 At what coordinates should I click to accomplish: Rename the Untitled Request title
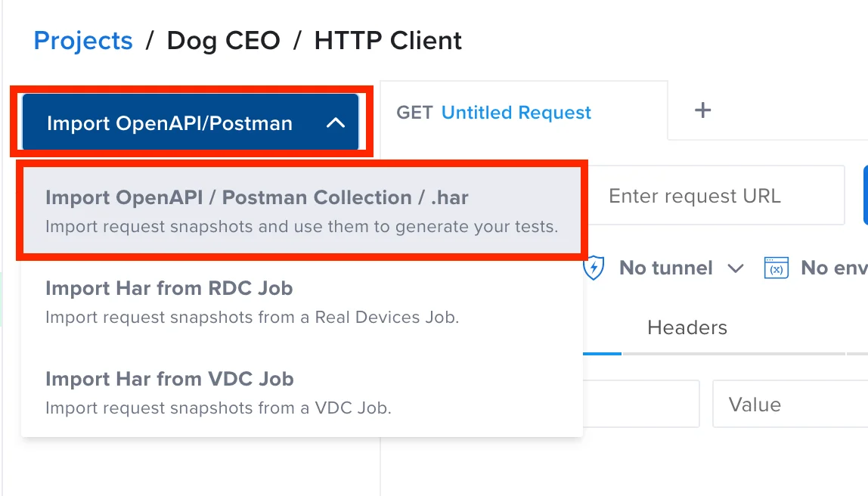(x=516, y=112)
